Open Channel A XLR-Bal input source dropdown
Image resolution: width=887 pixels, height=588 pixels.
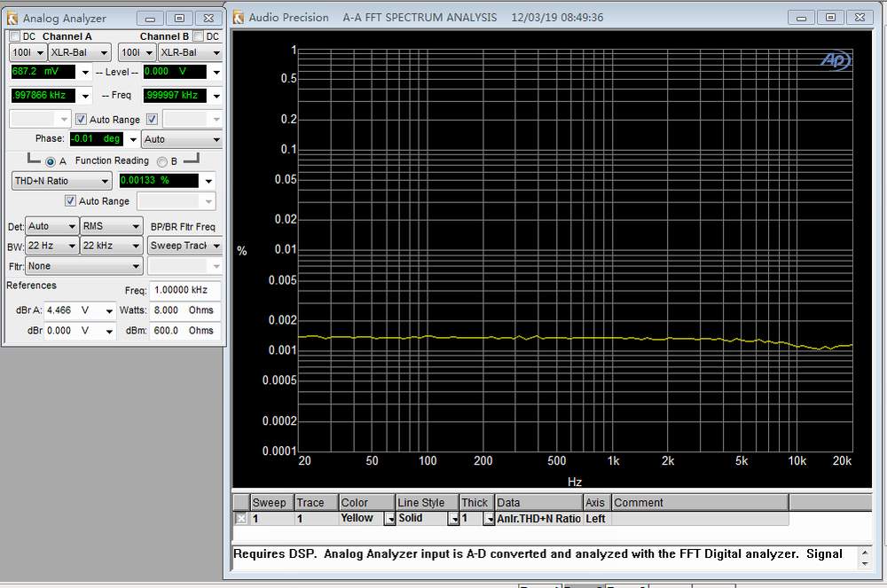(x=79, y=52)
